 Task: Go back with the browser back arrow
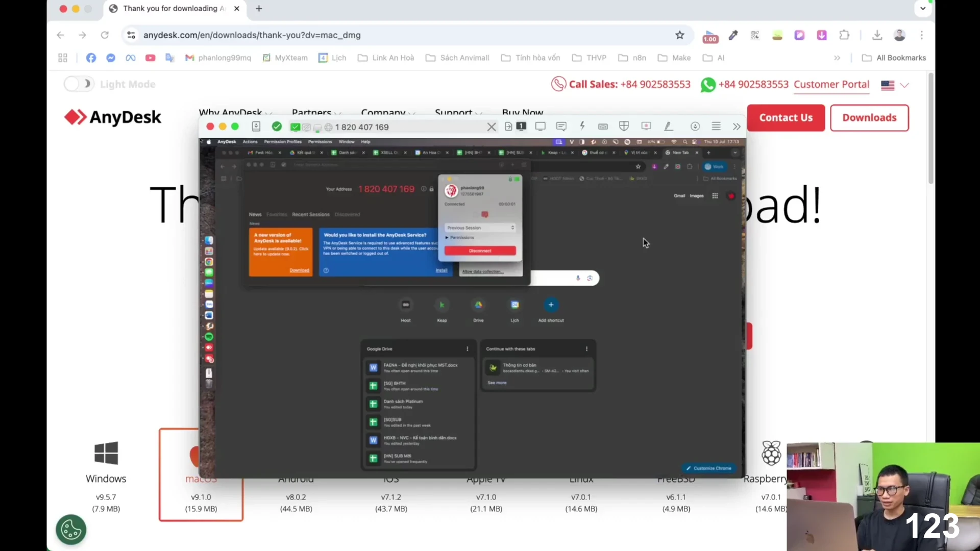60,35
